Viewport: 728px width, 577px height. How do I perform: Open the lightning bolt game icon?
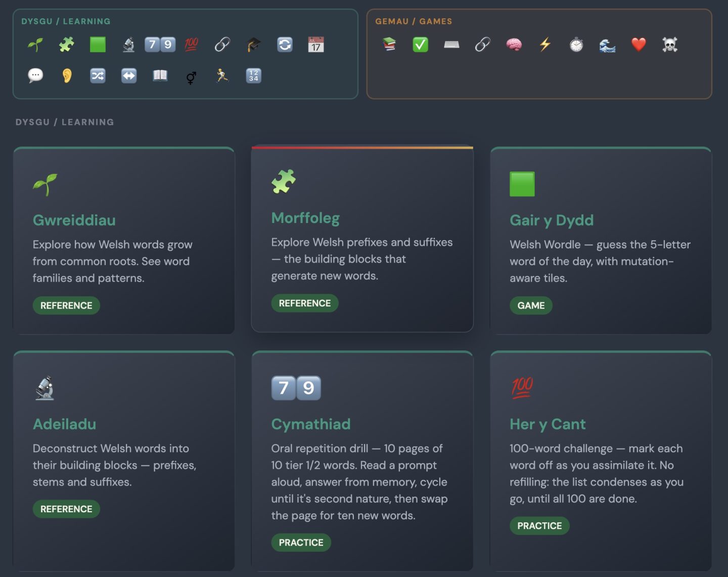545,45
